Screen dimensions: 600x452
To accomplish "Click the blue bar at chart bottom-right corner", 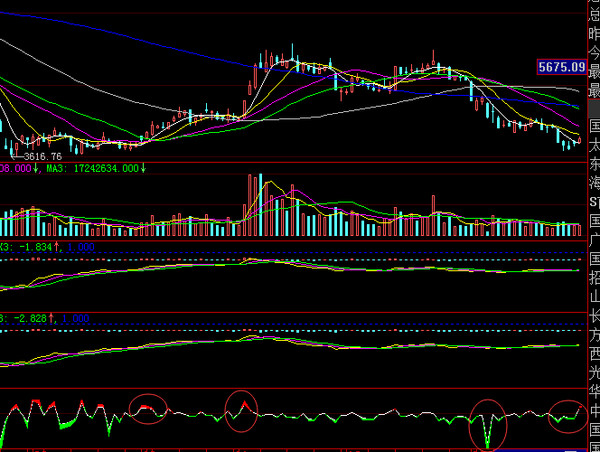I will tap(541, 450).
